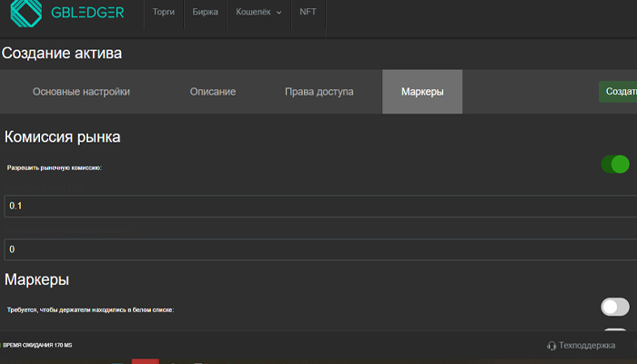This screenshot has height=364, width=637.
Task: Select the Маркеры tab
Action: (x=422, y=92)
